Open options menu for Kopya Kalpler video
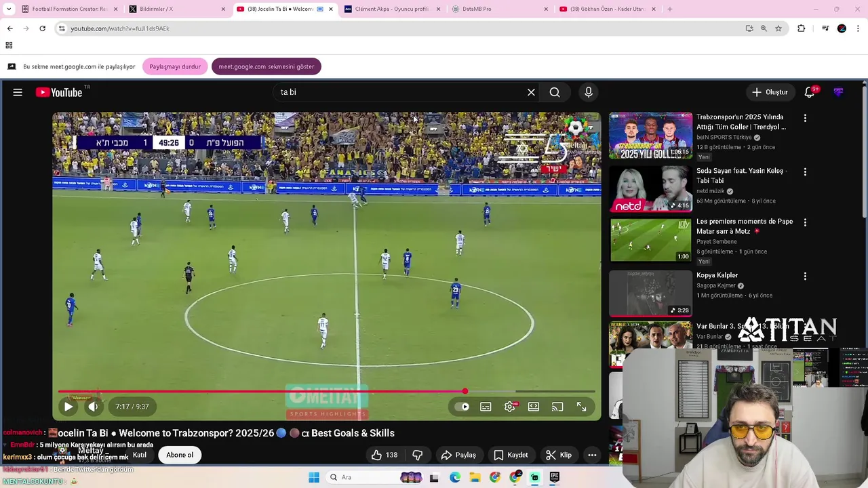 805,277
